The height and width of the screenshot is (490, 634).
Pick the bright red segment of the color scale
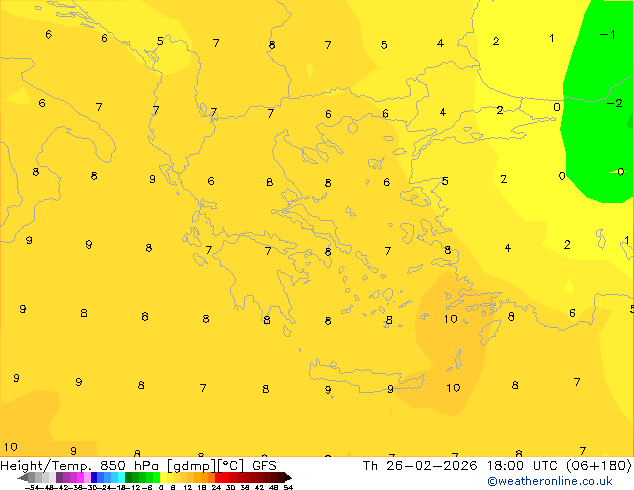219,477
